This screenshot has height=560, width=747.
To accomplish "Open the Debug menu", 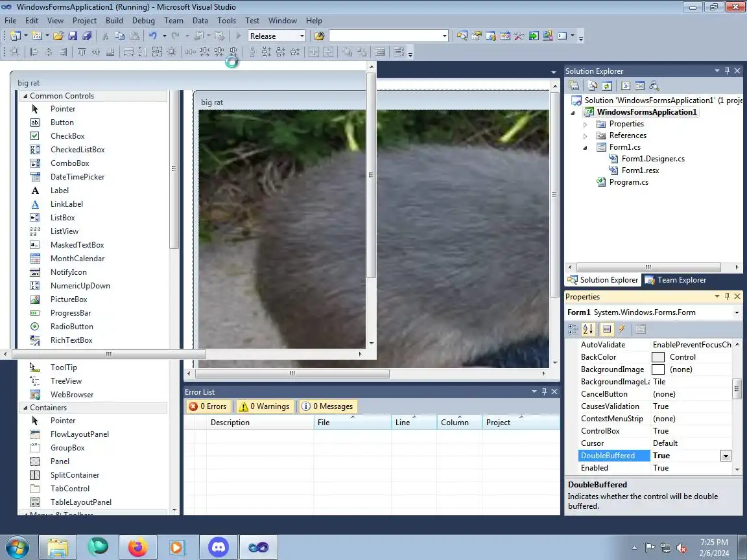I will [x=143, y=21].
